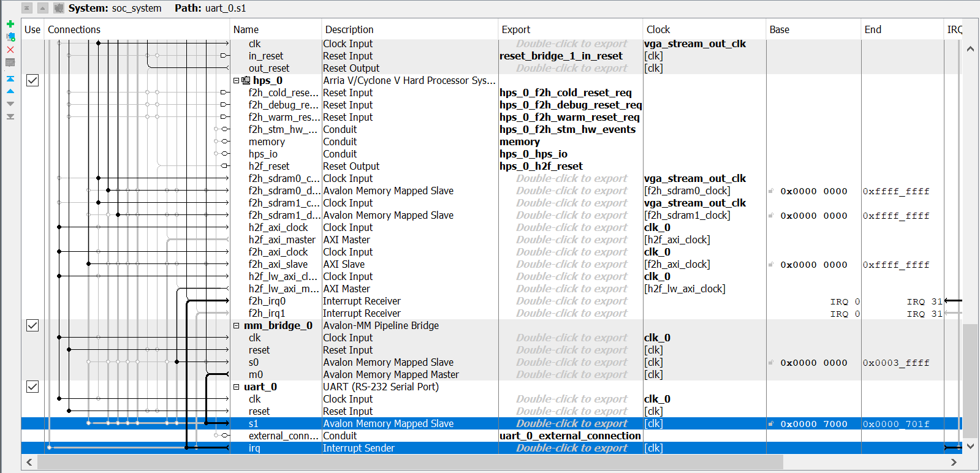
Task: Click the blue Move to Top arrow
Action: 10,79
